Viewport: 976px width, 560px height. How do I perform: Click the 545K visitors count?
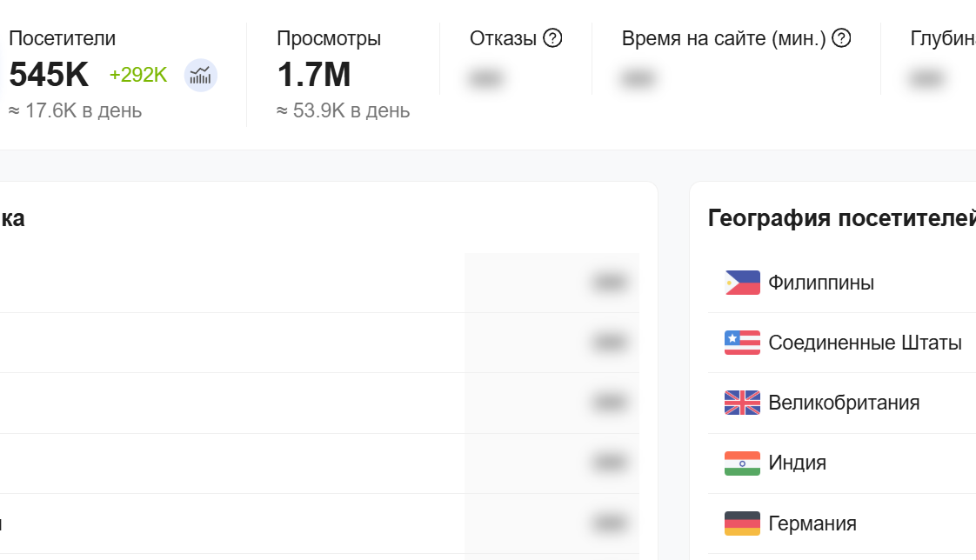coord(49,76)
